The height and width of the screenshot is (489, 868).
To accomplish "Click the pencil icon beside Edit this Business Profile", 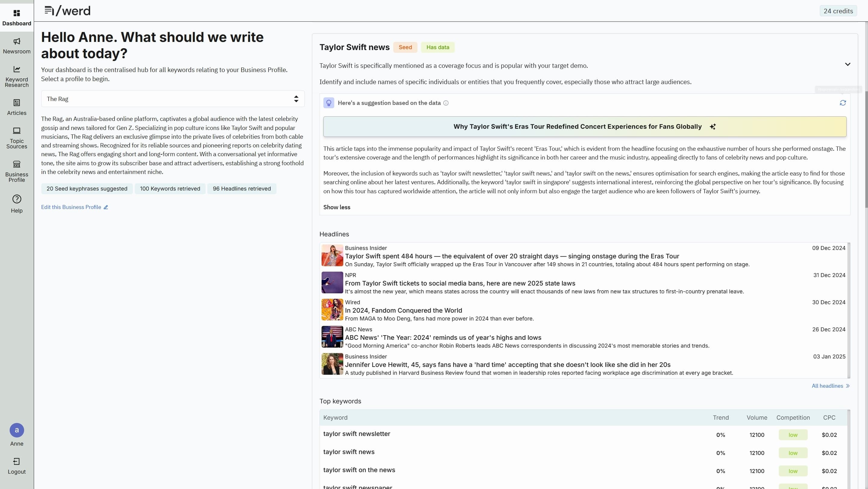I will (106, 207).
